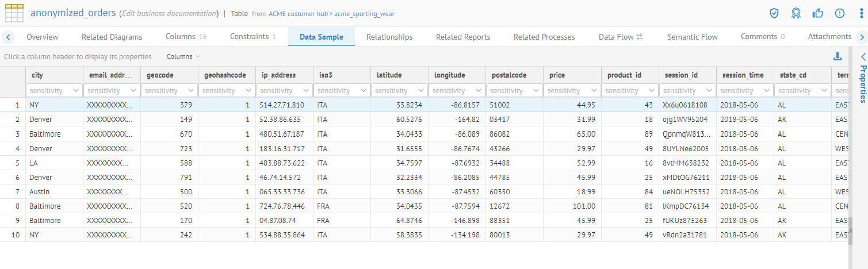The image size is (868, 269).
Task: Open the price sensitivity dropdown
Action: pos(572,90)
